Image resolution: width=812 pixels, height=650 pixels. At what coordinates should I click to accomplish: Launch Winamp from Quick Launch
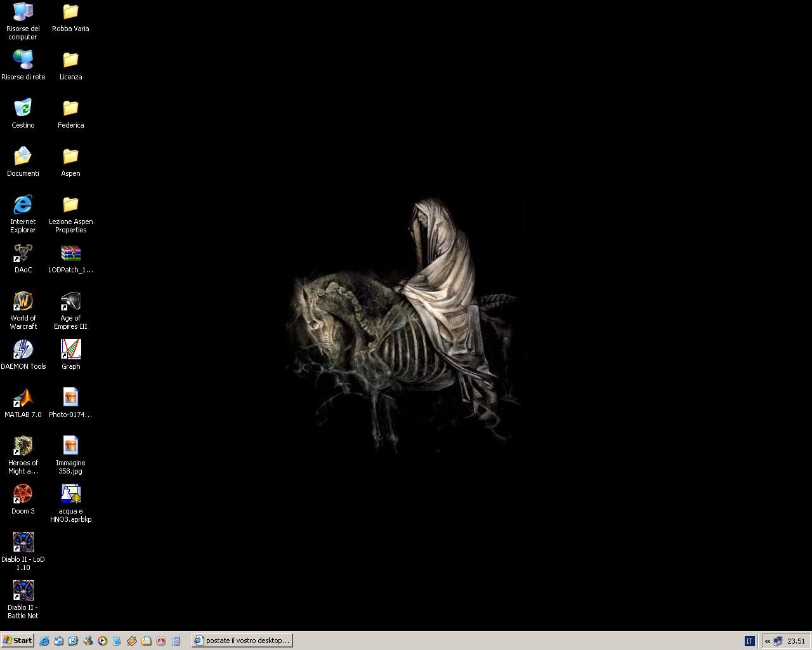(131, 641)
